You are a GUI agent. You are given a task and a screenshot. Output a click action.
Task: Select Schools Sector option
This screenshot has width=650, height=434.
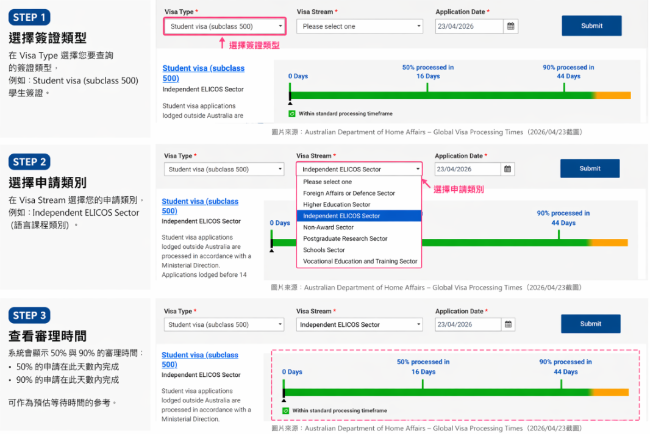click(x=359, y=250)
